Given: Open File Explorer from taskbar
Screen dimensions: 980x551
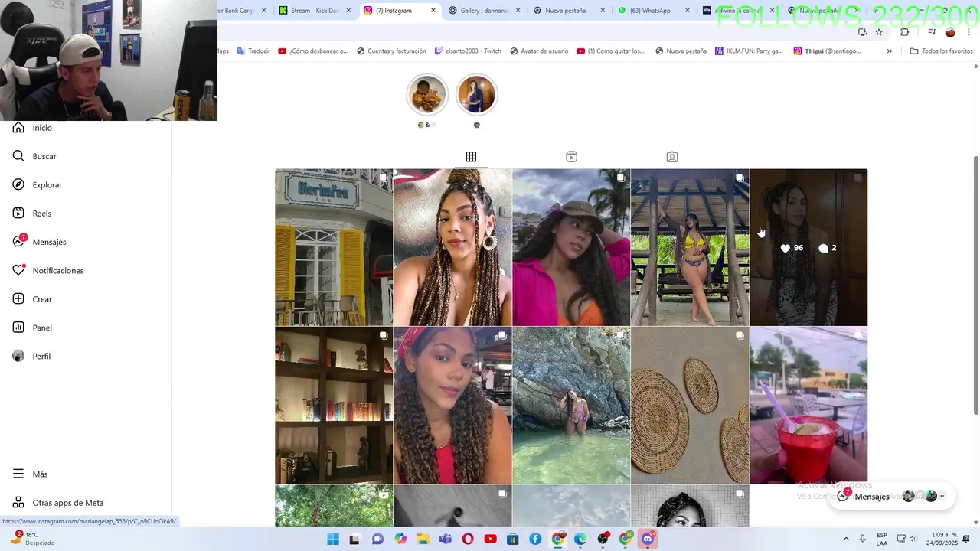Looking at the screenshot, I should point(423,540).
